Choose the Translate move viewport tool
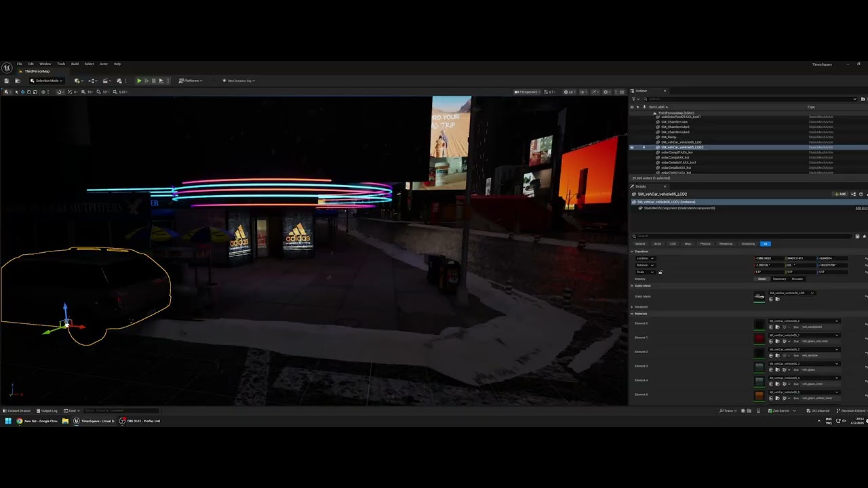This screenshot has height=488, width=868. (22, 91)
